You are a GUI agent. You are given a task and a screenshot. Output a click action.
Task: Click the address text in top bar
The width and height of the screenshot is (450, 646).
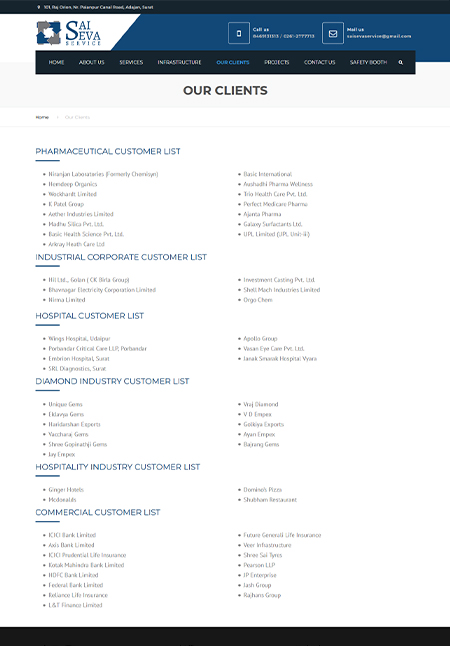[98, 7]
